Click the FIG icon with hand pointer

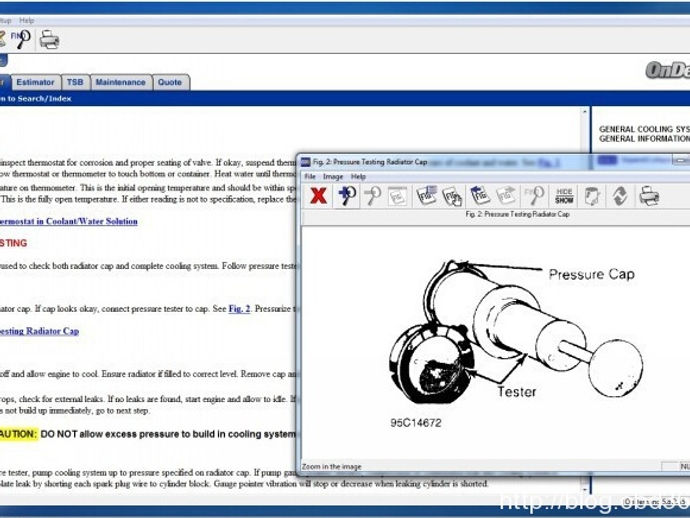click(x=451, y=196)
